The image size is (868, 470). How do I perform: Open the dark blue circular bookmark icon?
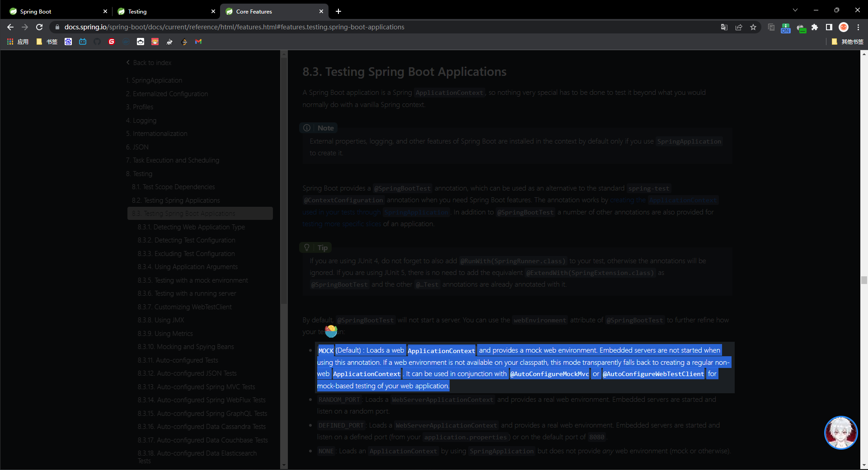click(x=126, y=42)
